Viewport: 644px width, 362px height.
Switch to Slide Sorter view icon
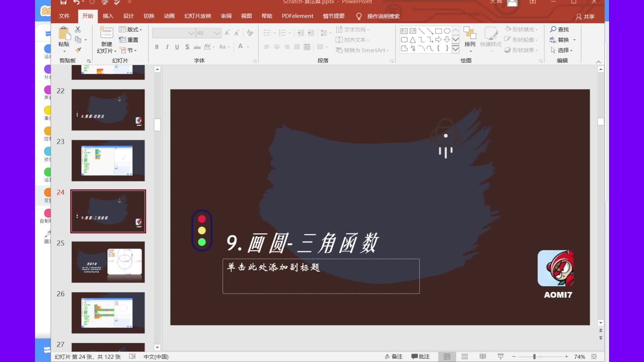tap(465, 357)
